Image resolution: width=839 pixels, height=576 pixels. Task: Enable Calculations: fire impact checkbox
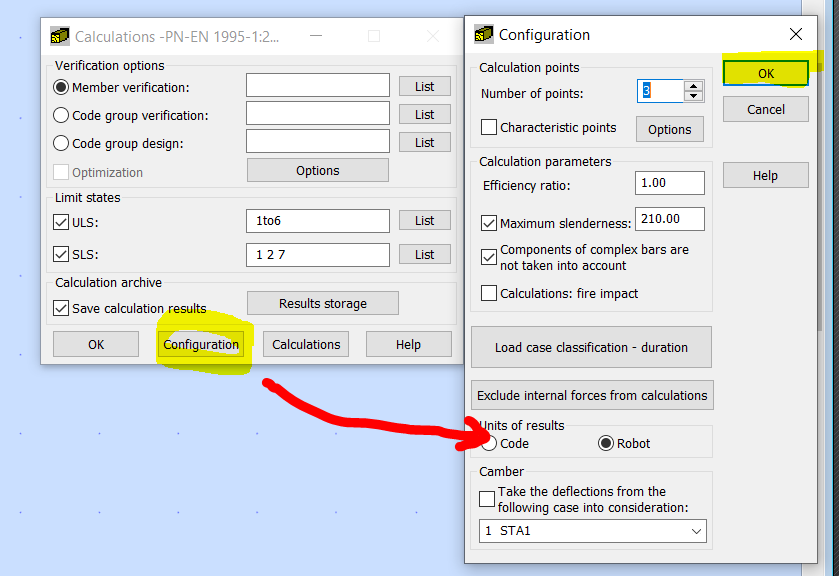tap(489, 293)
